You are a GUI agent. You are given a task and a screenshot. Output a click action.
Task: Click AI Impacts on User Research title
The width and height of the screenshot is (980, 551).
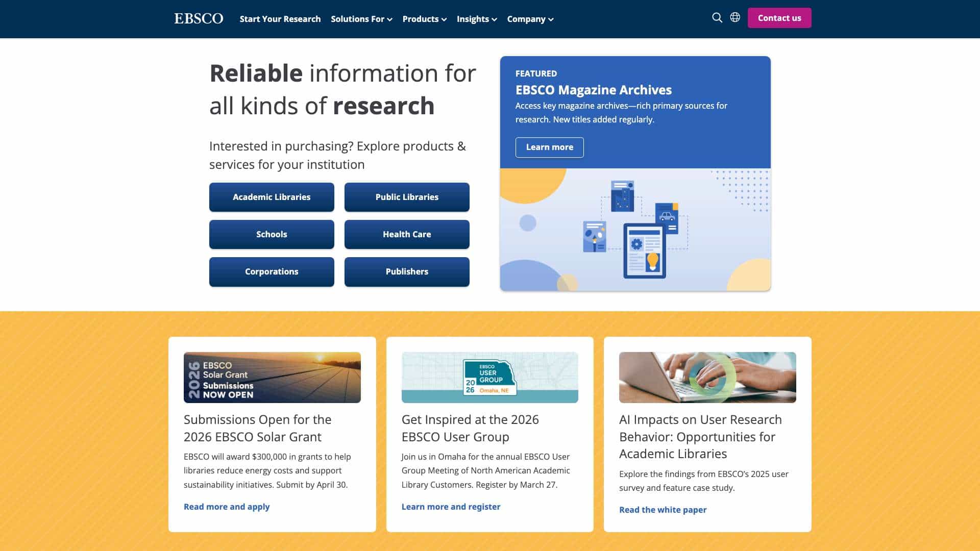[x=700, y=437]
